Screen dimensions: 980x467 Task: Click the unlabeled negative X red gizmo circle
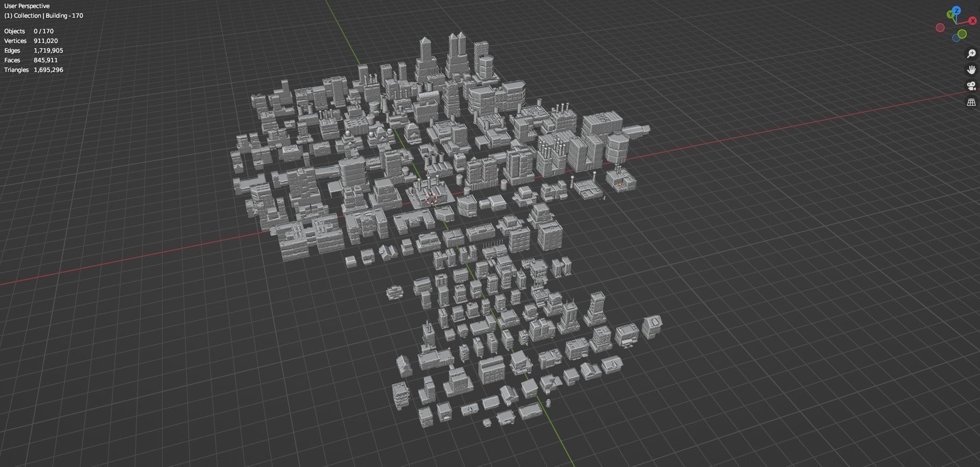940,27
